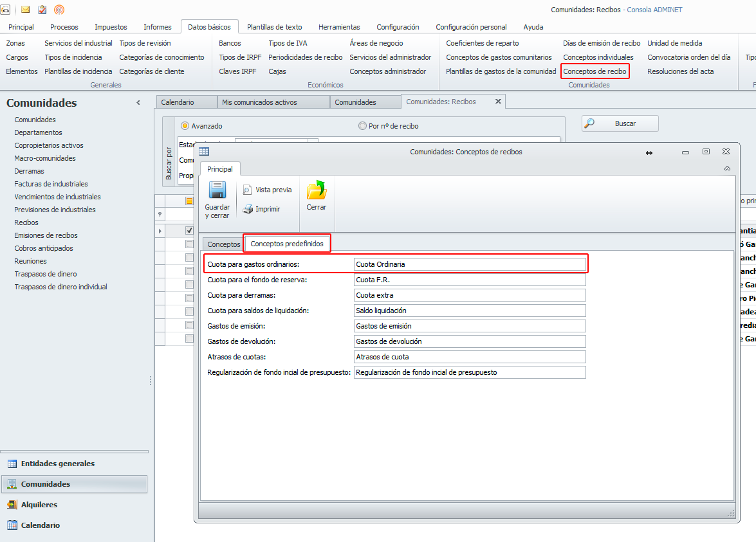Switch to the Conceptos tab
This screenshot has width=756, height=542.
pyautogui.click(x=223, y=244)
